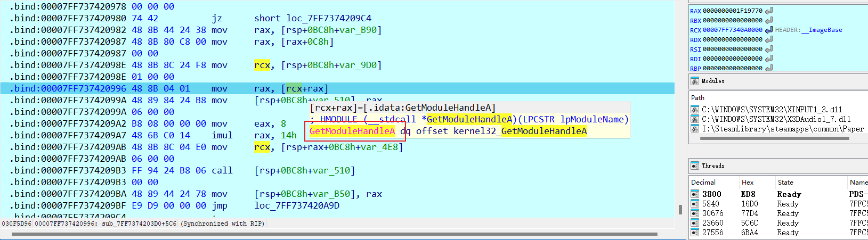Click the Path column header in Modules
The width and height of the screenshot is (868, 240).
click(x=697, y=97)
